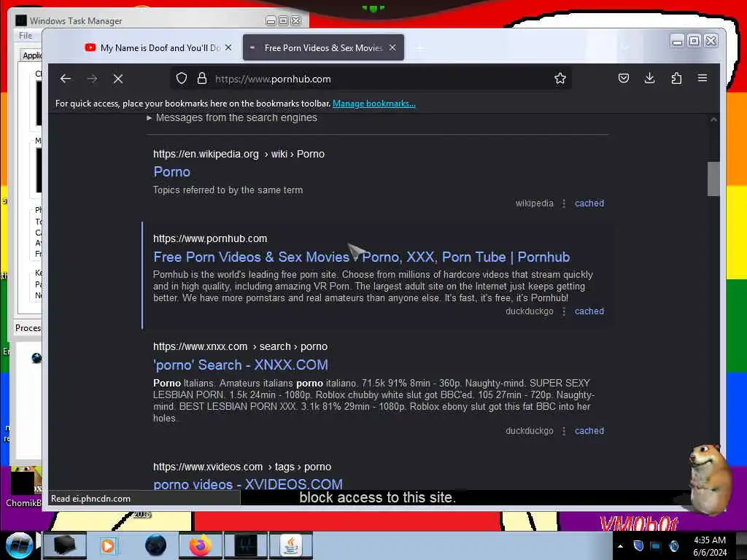Click the duckduckgo source label under XNXX
This screenshot has width=747, height=560.
pyautogui.click(x=530, y=431)
